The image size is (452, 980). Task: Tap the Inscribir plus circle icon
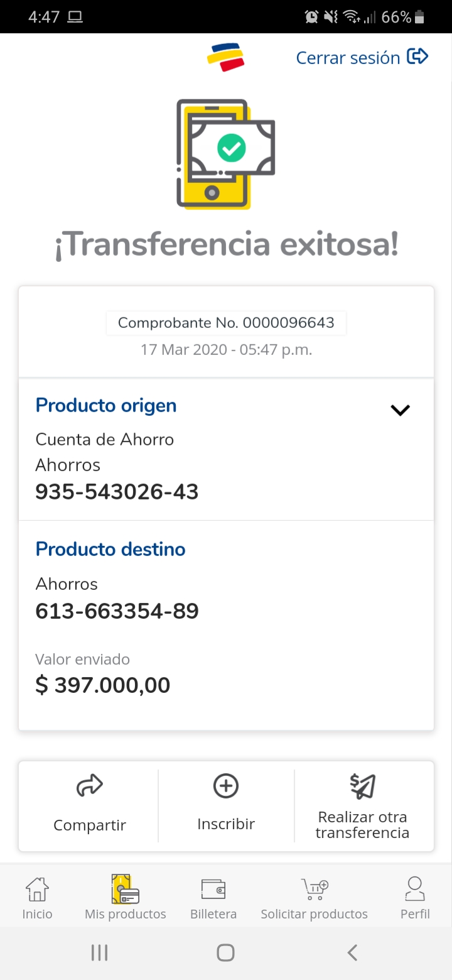[x=226, y=786]
